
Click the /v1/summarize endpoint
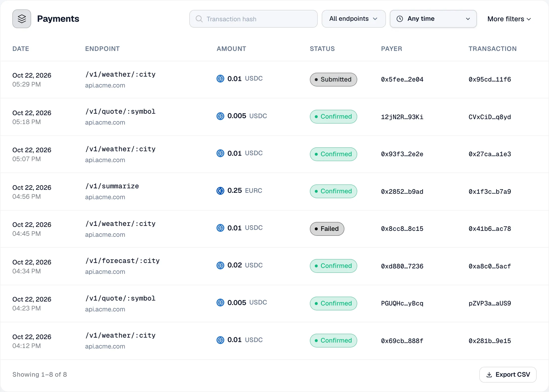tap(112, 186)
